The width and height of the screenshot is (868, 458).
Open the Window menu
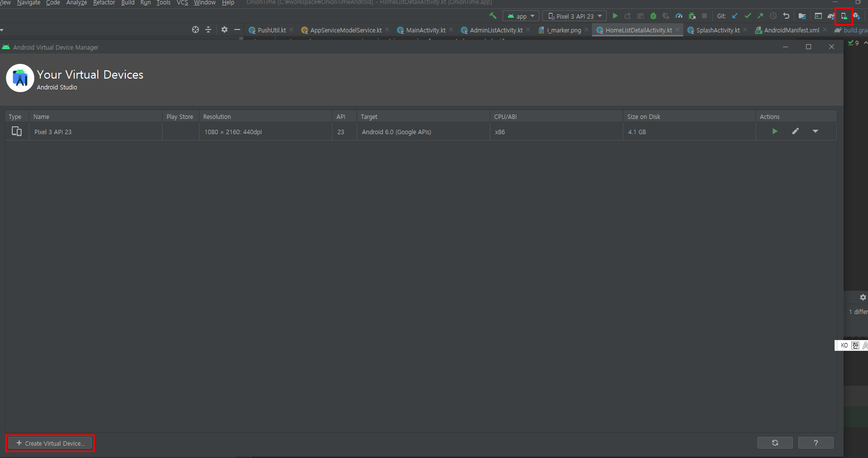click(205, 3)
